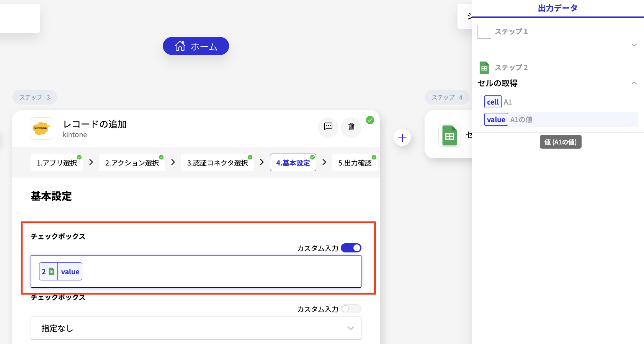Click the chevron before 5.出力確認

324,162
